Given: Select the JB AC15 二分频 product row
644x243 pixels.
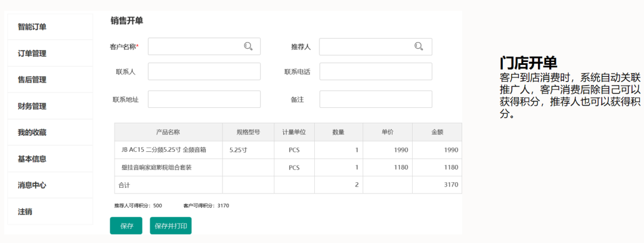Looking at the screenshot, I should tap(164, 150).
